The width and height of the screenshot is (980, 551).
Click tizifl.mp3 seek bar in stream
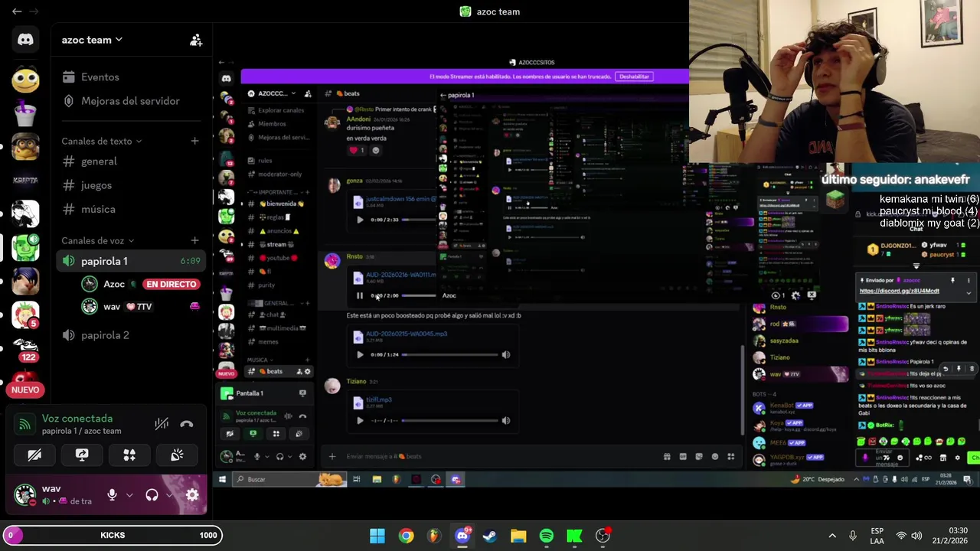pos(449,420)
